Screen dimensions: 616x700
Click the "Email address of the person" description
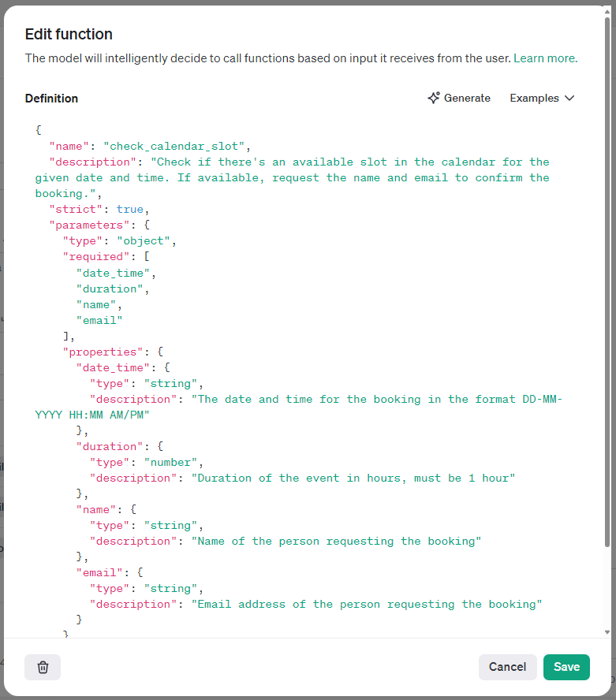coord(367,605)
